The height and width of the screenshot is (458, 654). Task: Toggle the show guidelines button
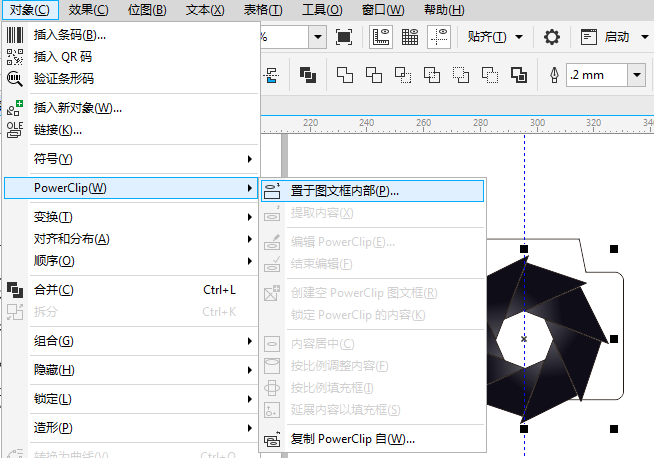439,37
